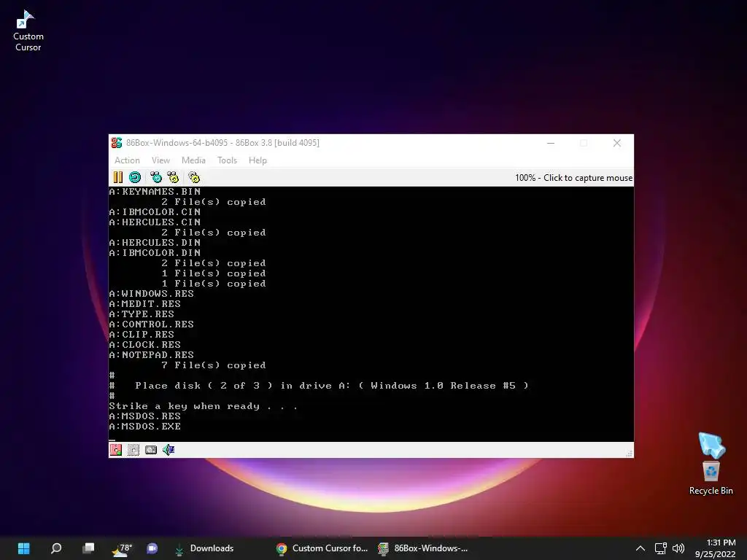Click the teal hard reset icon
Viewport: 747px width, 560px height.
tap(135, 178)
